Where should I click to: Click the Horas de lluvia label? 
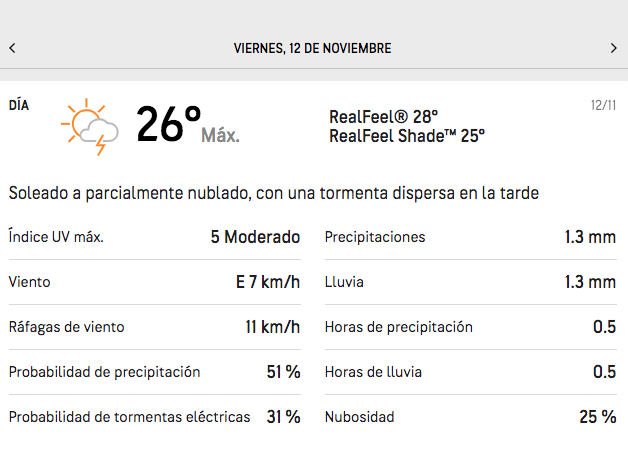(x=373, y=372)
